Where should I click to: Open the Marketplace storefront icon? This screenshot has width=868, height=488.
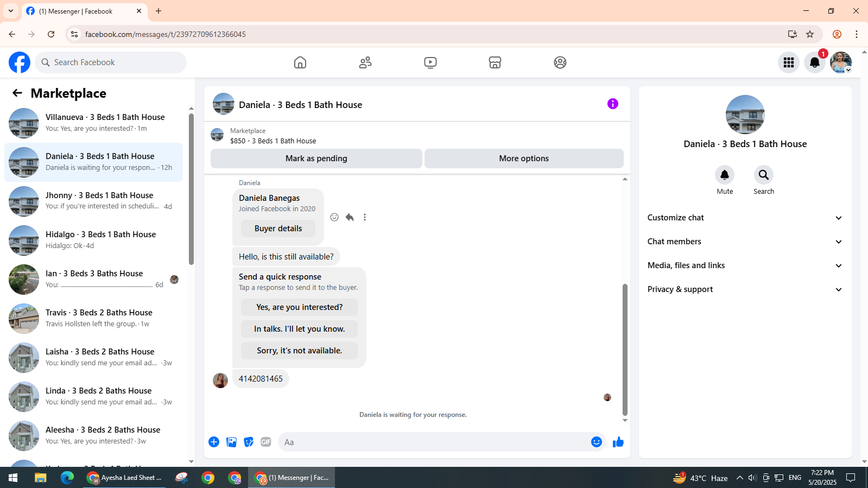495,62
